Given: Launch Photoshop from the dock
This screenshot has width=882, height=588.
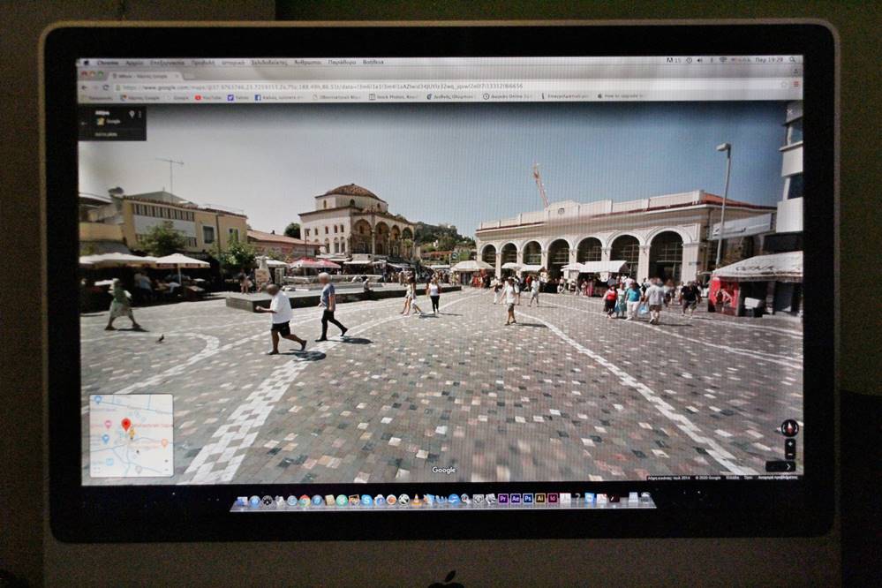Looking at the screenshot, I should tap(527, 499).
